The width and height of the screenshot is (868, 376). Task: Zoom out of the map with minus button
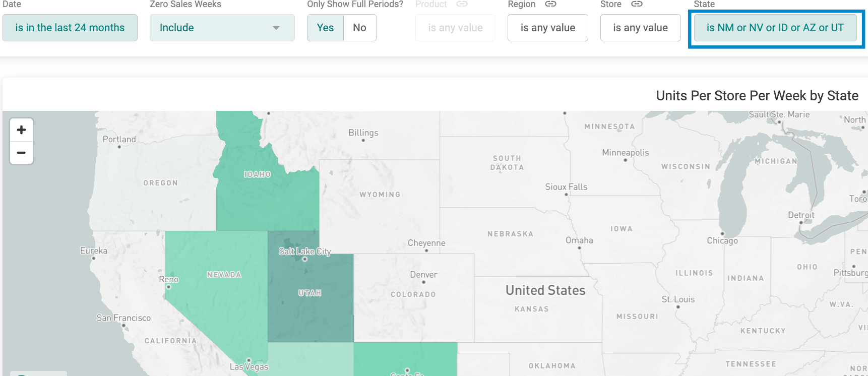point(21,153)
